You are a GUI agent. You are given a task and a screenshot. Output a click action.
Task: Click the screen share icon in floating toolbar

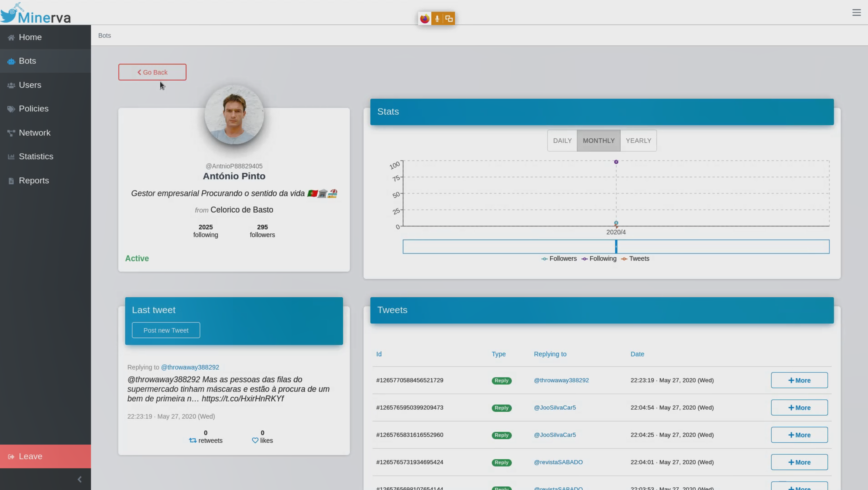pos(449,18)
